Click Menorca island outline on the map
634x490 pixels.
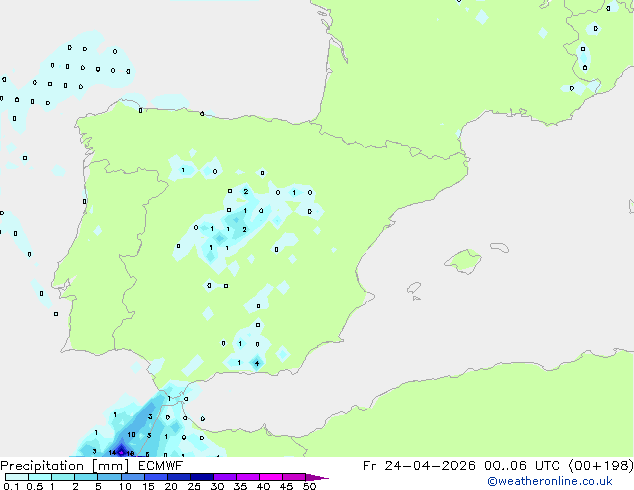click(x=499, y=247)
